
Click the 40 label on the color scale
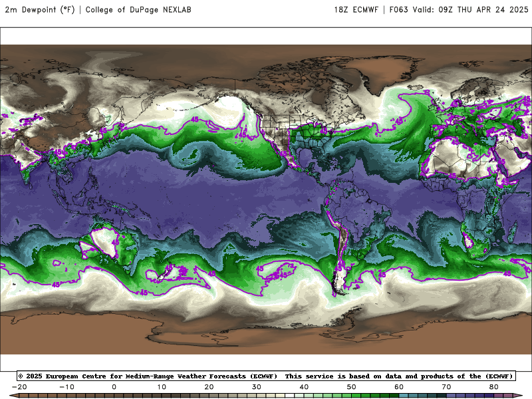304,387
